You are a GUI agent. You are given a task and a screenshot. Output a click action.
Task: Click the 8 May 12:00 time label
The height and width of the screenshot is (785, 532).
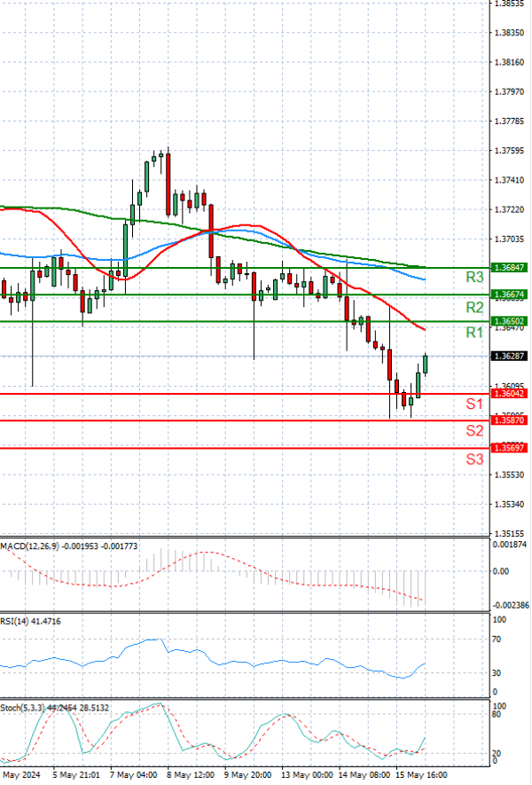click(190, 775)
